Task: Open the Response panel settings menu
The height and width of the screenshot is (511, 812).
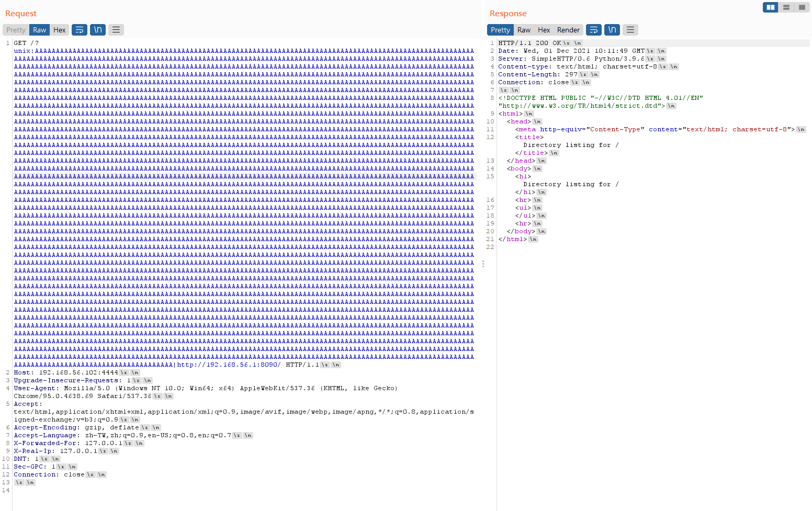Action: [630, 29]
